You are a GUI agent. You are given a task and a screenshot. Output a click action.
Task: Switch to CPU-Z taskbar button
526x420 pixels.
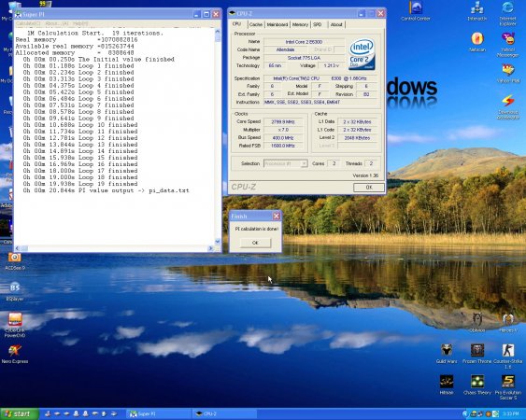coord(225,414)
